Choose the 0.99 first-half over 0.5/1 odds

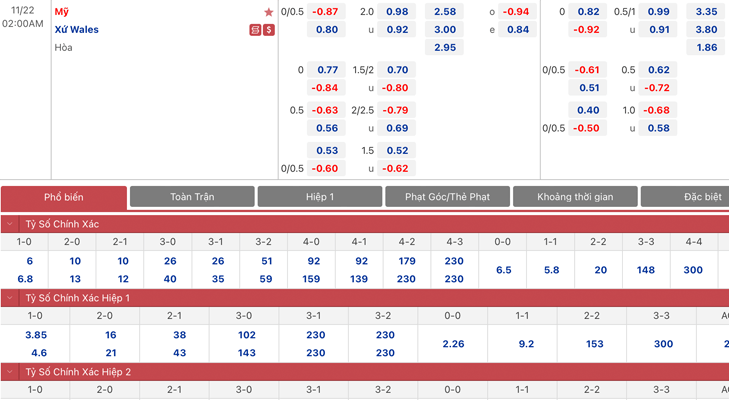point(658,12)
